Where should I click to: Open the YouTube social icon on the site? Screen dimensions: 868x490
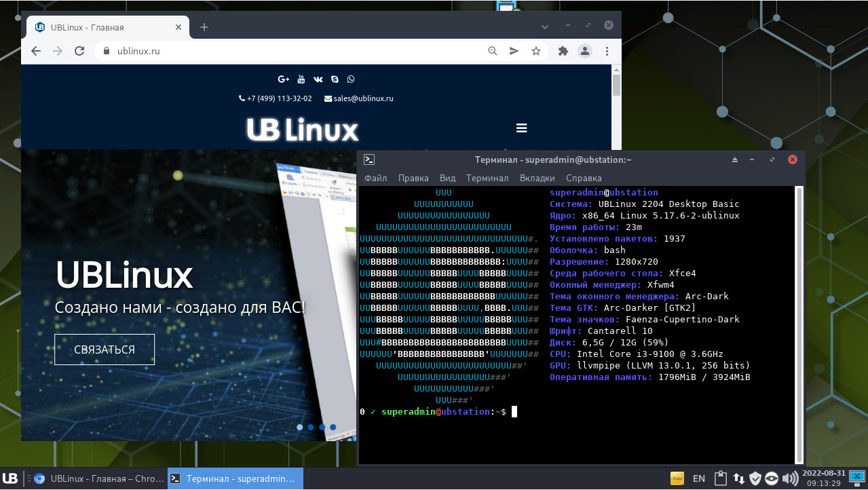[x=301, y=79]
